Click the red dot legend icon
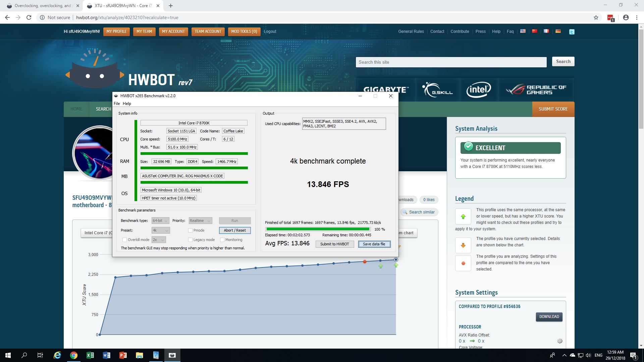The image size is (644, 362). [463, 263]
